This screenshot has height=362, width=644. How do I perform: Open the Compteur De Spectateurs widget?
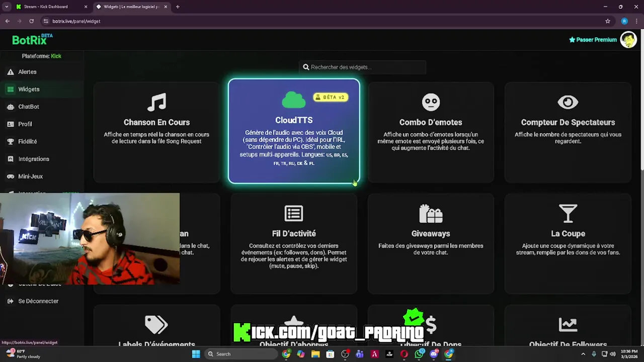tap(568, 132)
